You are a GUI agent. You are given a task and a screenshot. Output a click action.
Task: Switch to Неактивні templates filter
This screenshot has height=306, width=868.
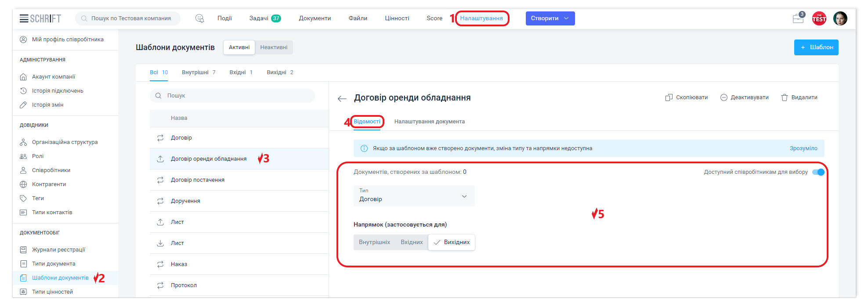point(274,47)
